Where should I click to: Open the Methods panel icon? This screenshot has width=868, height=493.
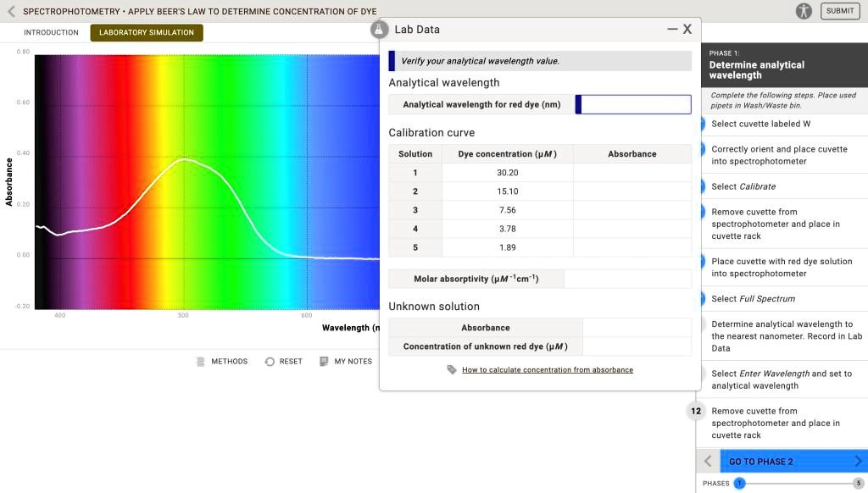tap(200, 361)
